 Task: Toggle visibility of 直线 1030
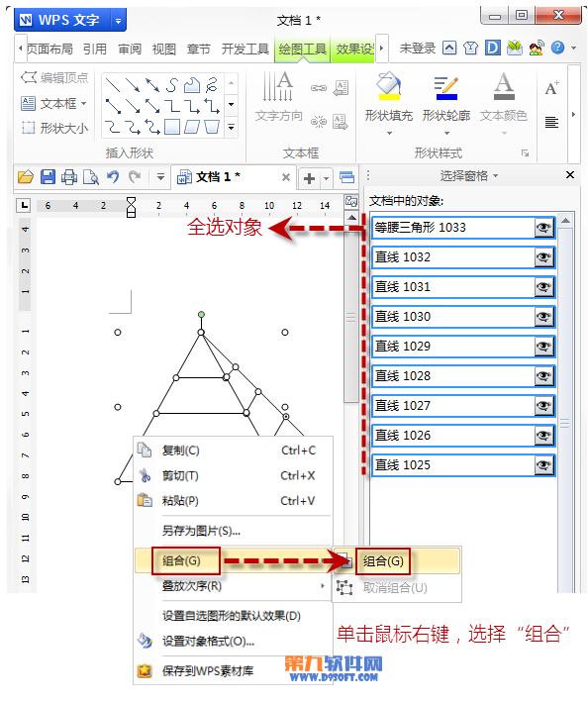543,317
